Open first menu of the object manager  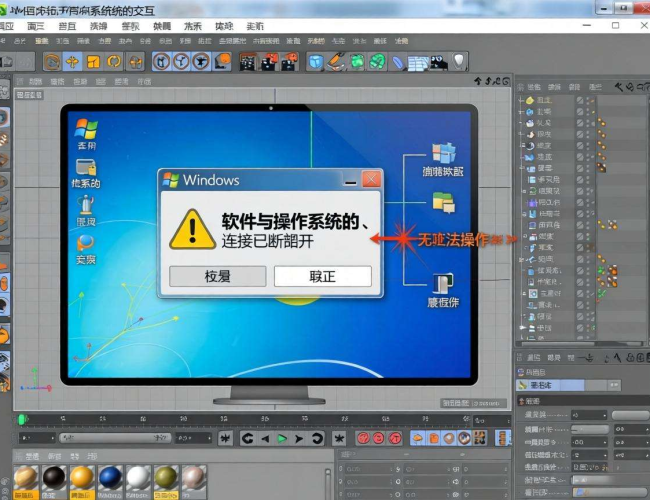(534, 87)
